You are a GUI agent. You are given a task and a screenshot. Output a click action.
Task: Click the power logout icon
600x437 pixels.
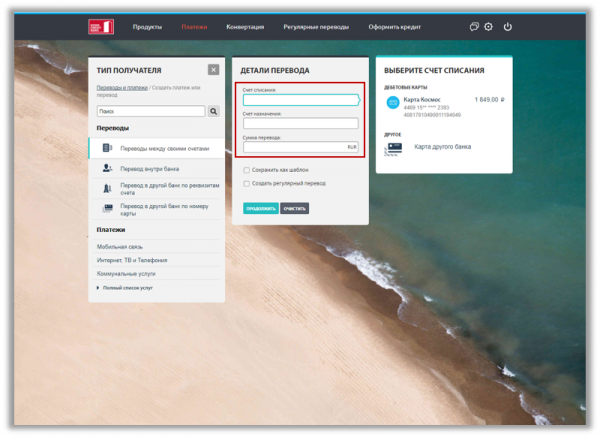(x=508, y=27)
